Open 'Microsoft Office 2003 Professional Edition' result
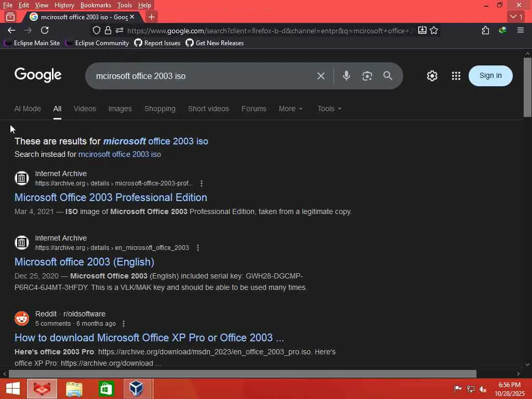The image size is (532, 399). point(111,197)
